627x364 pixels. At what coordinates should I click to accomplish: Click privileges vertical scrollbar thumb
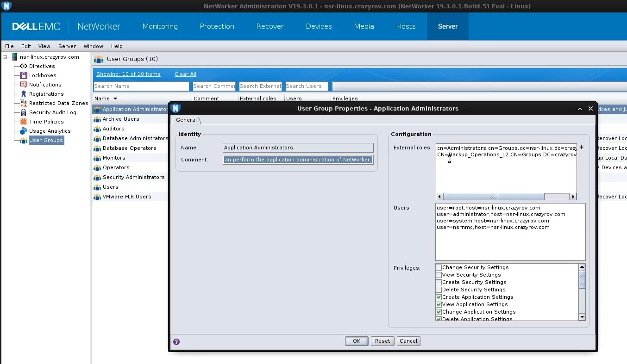point(582,280)
